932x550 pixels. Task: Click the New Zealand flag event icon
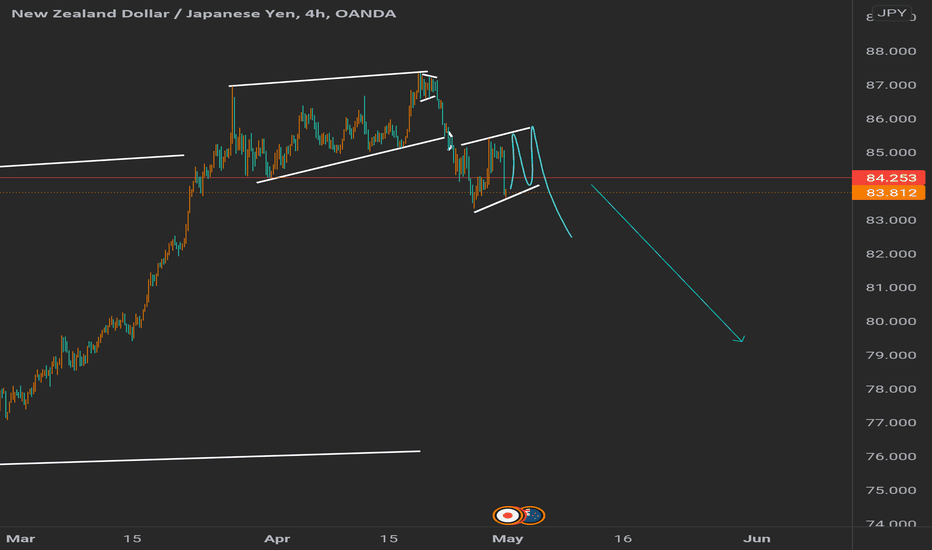pyautogui.click(x=533, y=515)
